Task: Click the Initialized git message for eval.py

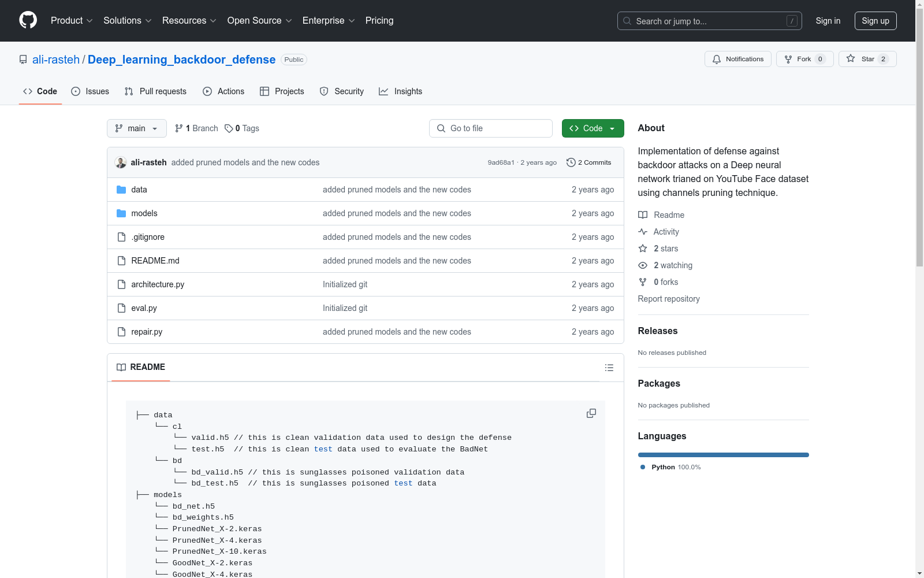Action: click(x=345, y=308)
